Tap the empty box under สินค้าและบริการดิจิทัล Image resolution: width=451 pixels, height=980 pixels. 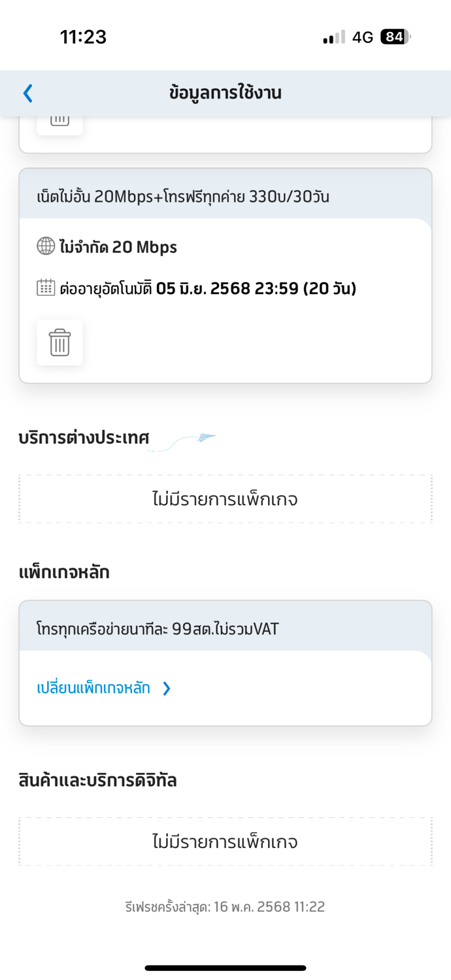[x=225, y=841]
